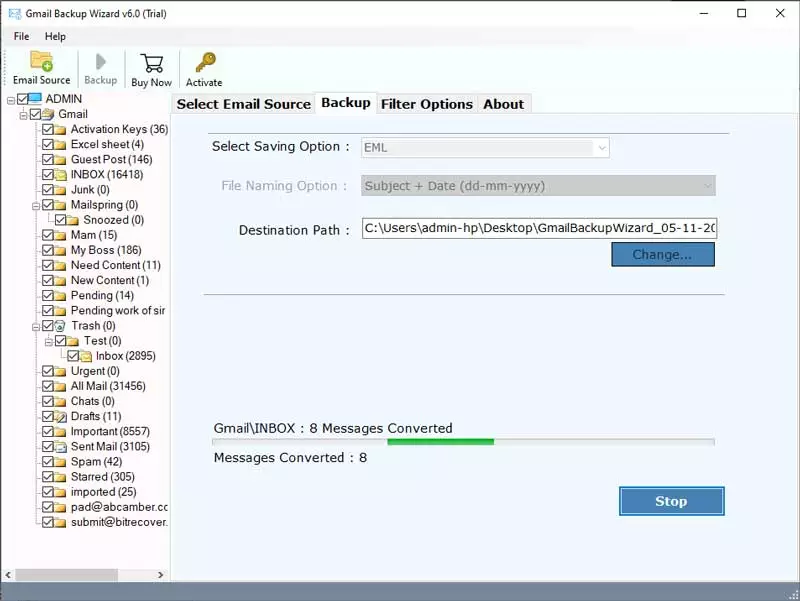The height and width of the screenshot is (601, 800).
Task: Uncheck the Gmail checkbox
Action: point(35,114)
